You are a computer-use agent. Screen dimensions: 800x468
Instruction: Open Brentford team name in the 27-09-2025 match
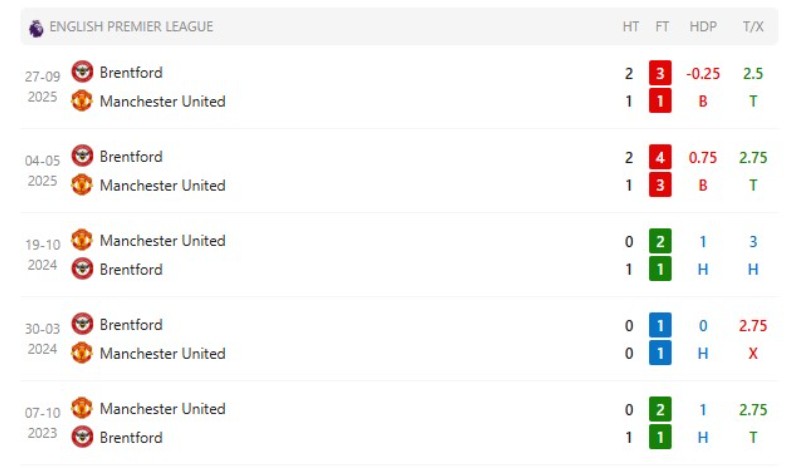[131, 72]
